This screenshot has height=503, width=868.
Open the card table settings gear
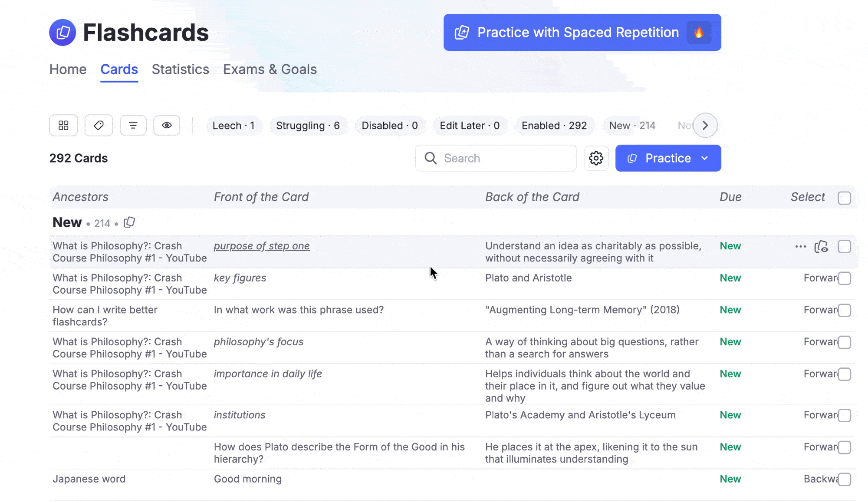[x=596, y=158]
